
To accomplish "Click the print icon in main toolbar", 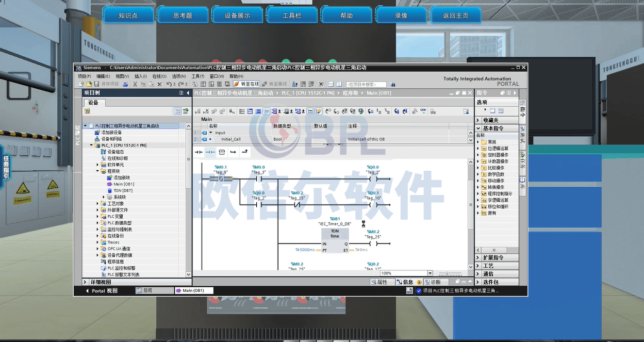I will point(126,84).
